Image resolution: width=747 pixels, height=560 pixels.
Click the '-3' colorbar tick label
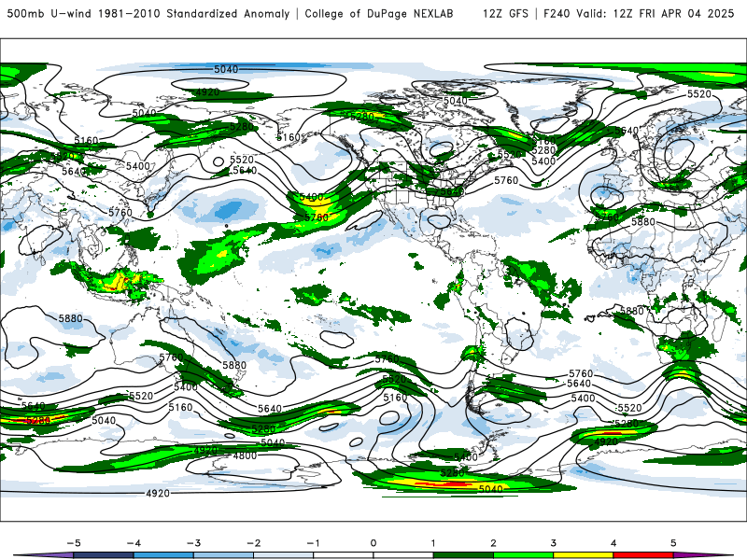pyautogui.click(x=193, y=543)
